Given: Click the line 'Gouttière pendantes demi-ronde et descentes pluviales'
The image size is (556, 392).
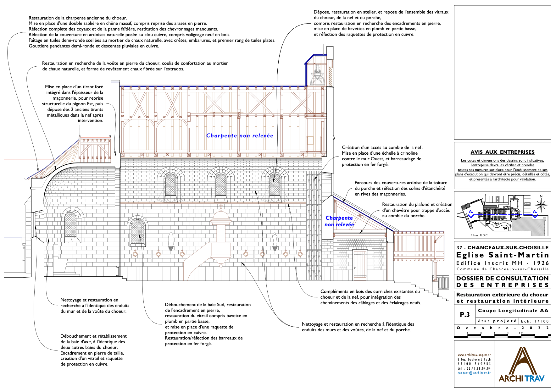Looking at the screenshot, I should pos(94,46).
